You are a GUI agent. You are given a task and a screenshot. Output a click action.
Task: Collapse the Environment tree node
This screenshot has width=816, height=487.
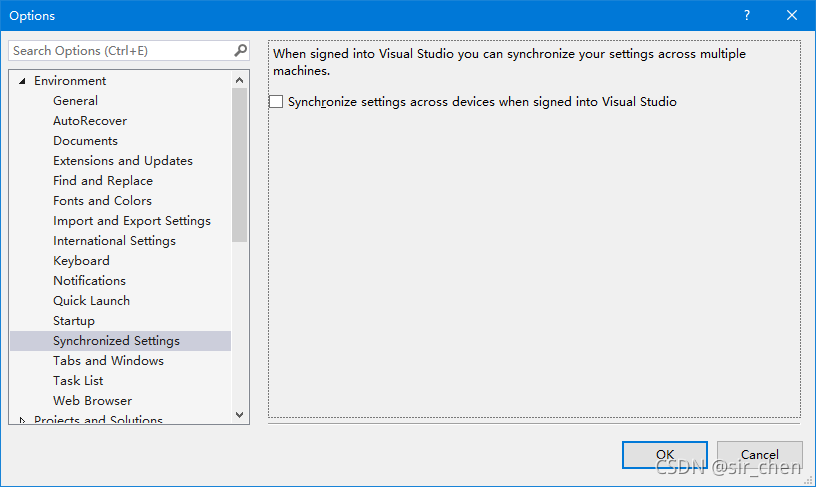click(22, 81)
